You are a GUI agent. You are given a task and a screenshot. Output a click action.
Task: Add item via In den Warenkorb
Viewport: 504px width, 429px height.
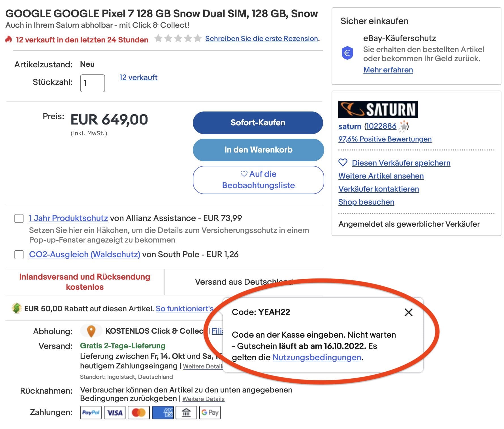258,150
